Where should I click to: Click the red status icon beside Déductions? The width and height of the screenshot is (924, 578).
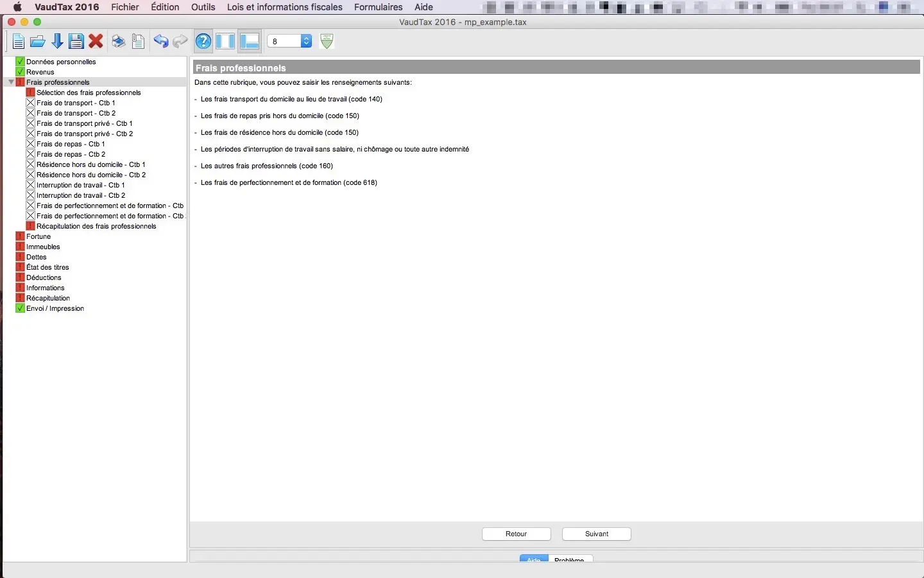[x=20, y=277]
